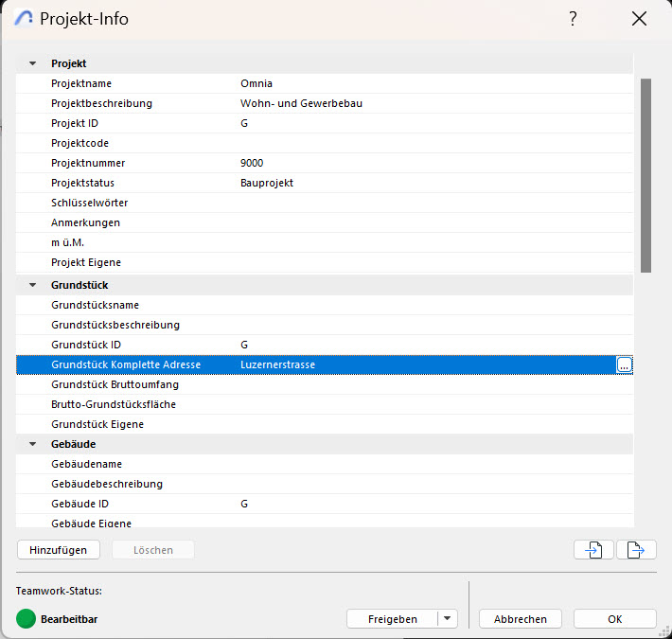Click the Hinzufügen button
Viewport: 672px width, 639px height.
59,550
